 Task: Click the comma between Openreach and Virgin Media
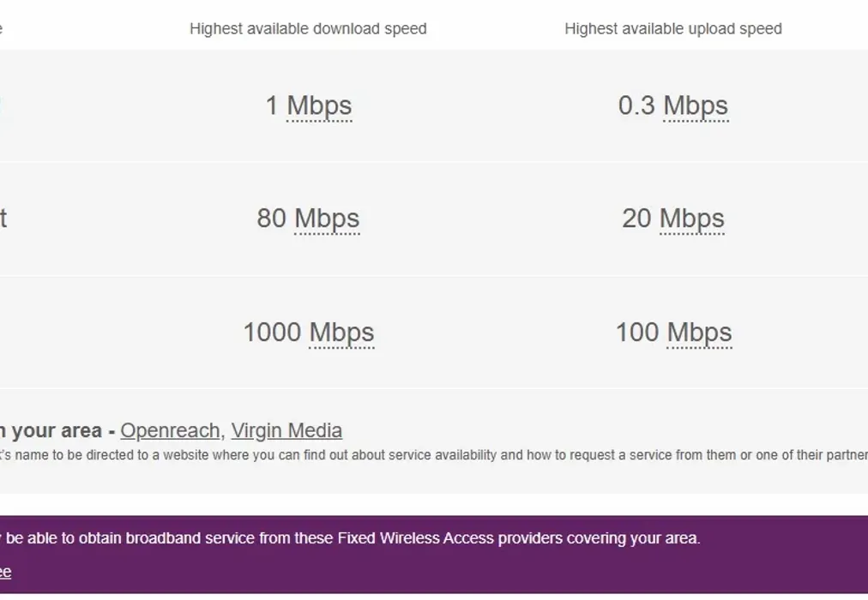coord(222,432)
